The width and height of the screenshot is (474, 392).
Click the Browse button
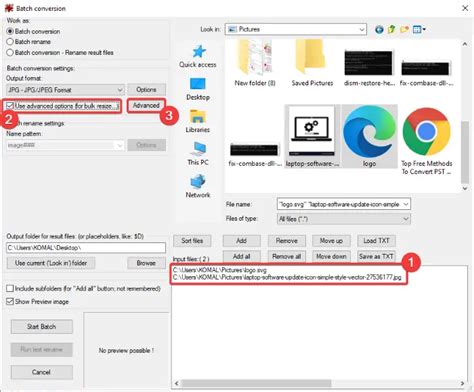(146, 263)
